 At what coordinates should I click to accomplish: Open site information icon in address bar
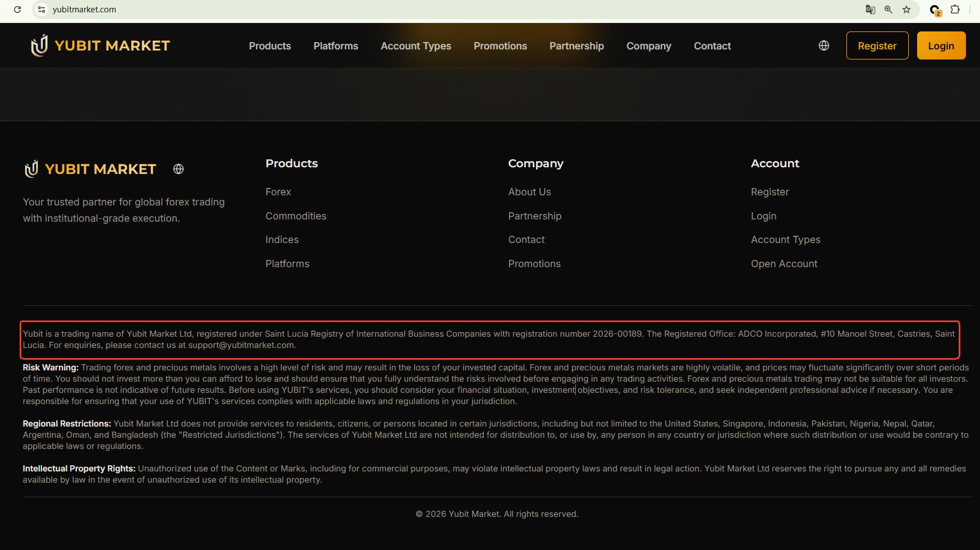[x=42, y=10]
